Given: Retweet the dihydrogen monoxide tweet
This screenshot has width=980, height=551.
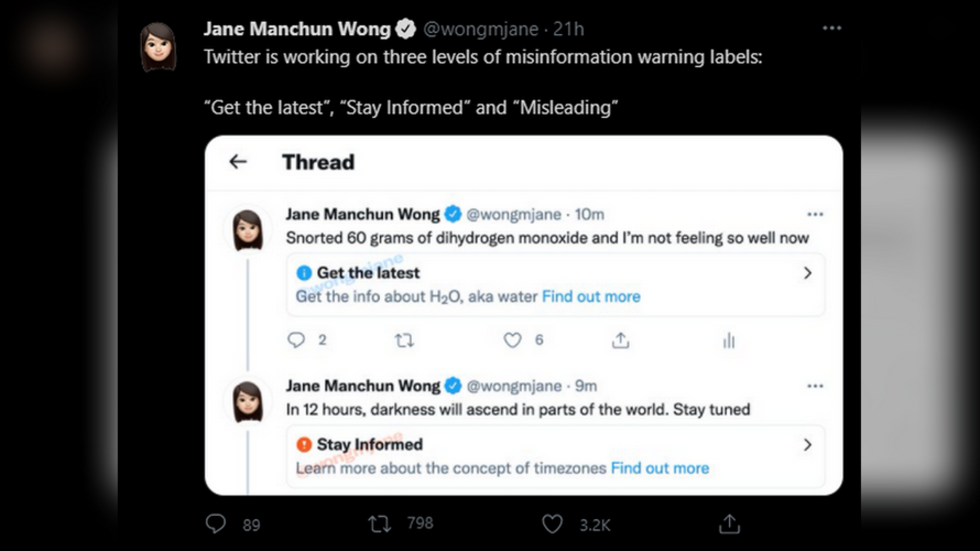Looking at the screenshot, I should pyautogui.click(x=404, y=340).
